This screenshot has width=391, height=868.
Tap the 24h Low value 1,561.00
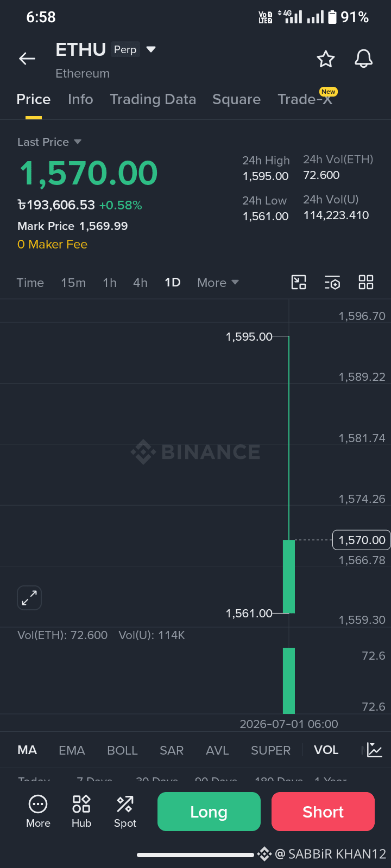(x=266, y=216)
